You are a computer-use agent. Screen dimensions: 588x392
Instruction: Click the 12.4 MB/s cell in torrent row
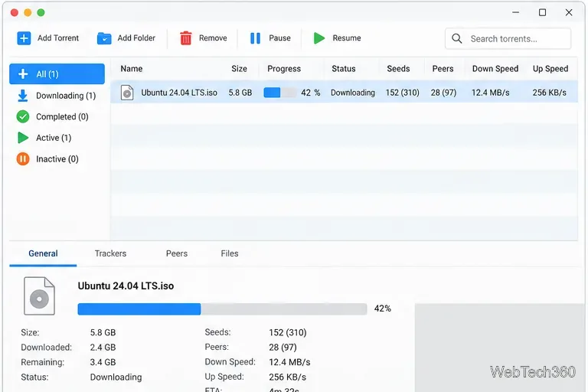click(x=491, y=93)
